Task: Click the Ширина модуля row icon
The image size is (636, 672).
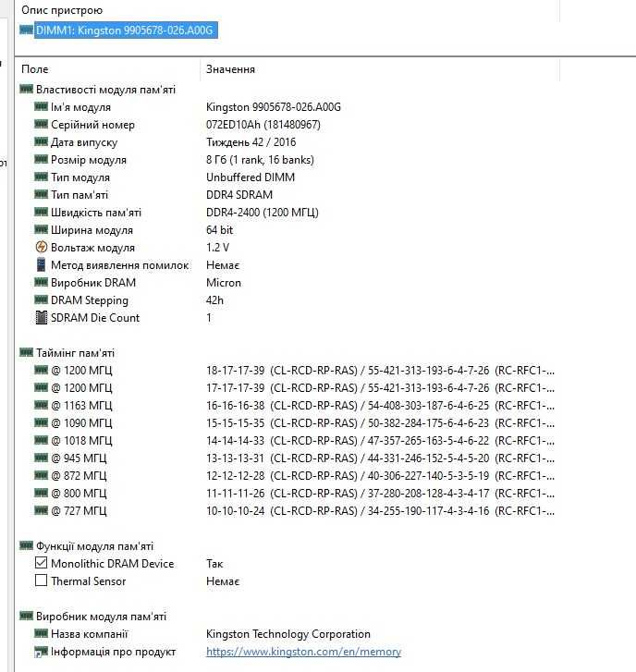Action: [42, 230]
